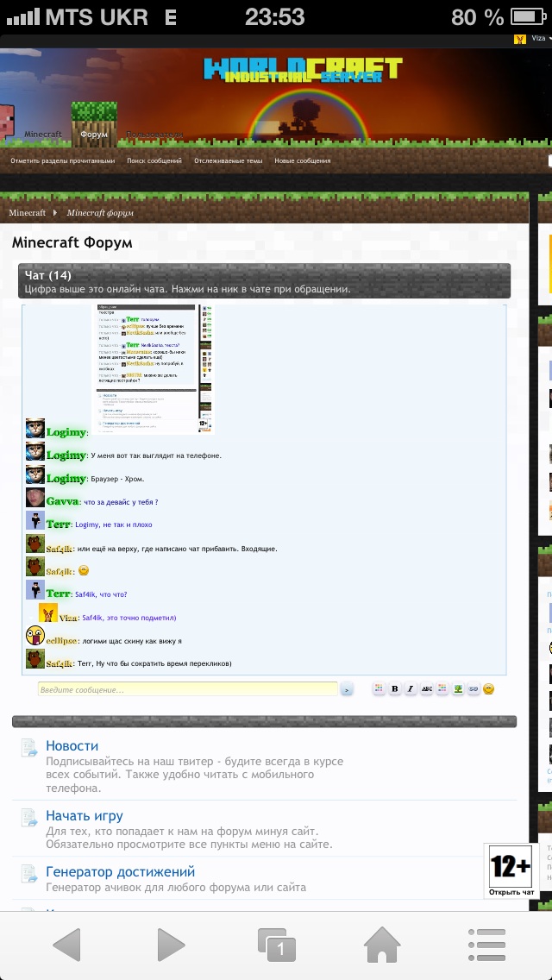Open Поиск сообщений menu item

[154, 160]
